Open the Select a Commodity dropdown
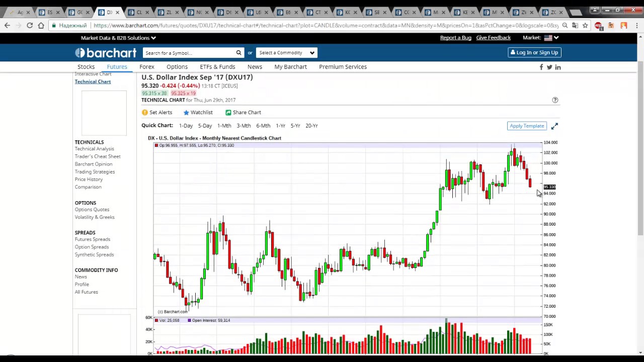644x362 pixels. point(286,53)
